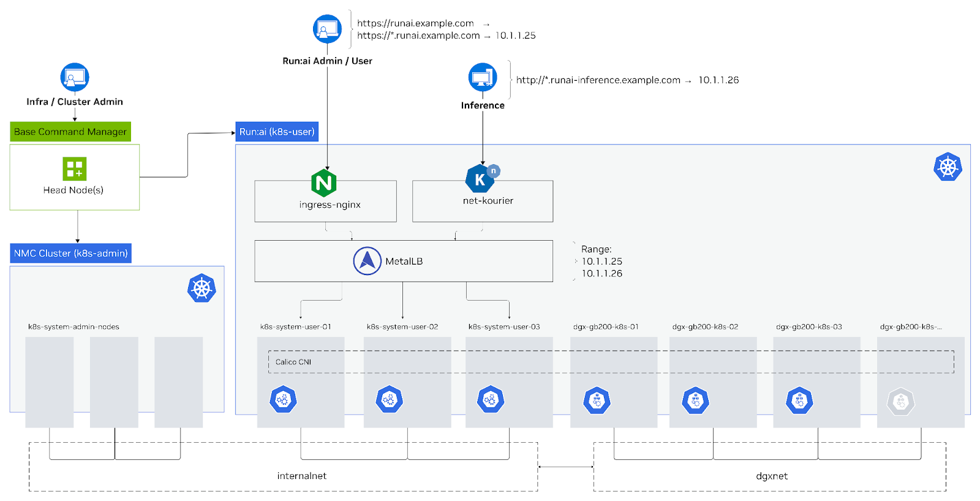The width and height of the screenshot is (980, 501).
Task: Click the Kubernetes wheel in Run:ai cluster
Action: click(948, 167)
